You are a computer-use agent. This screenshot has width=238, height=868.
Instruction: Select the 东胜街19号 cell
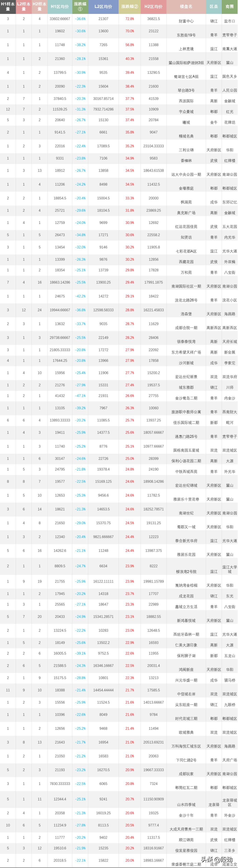pos(186,35)
